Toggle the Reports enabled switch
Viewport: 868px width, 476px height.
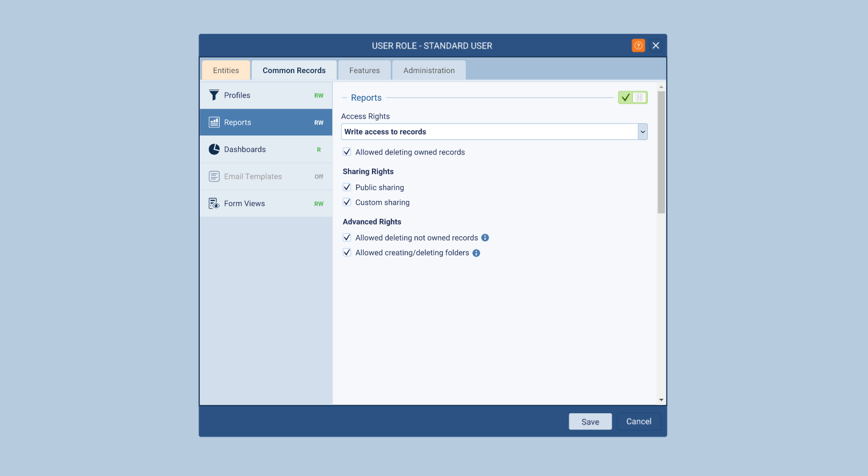tap(632, 98)
